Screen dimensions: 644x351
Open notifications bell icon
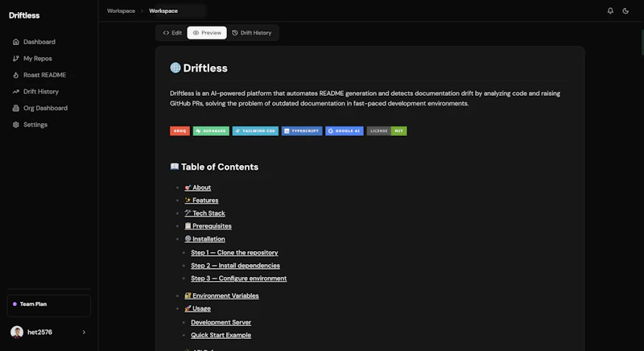tap(610, 11)
